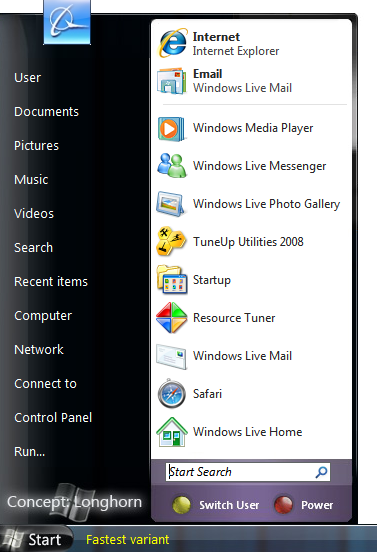Open the User folder
The width and height of the screenshot is (377, 552).
[x=27, y=77]
